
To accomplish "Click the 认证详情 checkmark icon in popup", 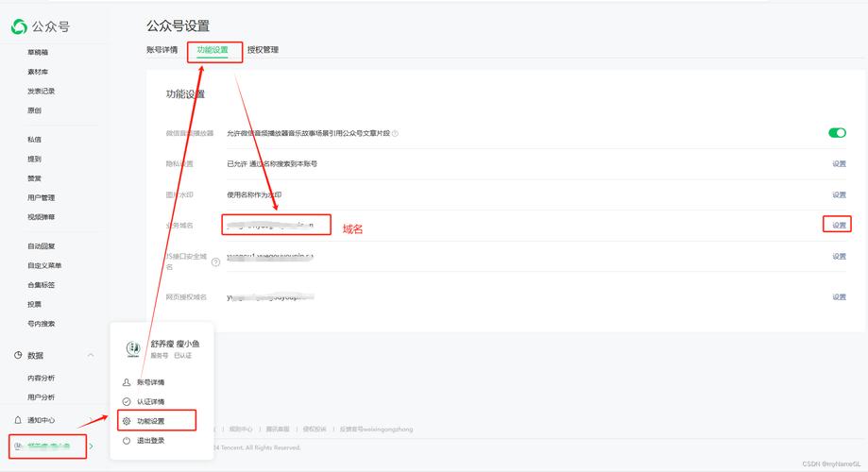I will (127, 402).
